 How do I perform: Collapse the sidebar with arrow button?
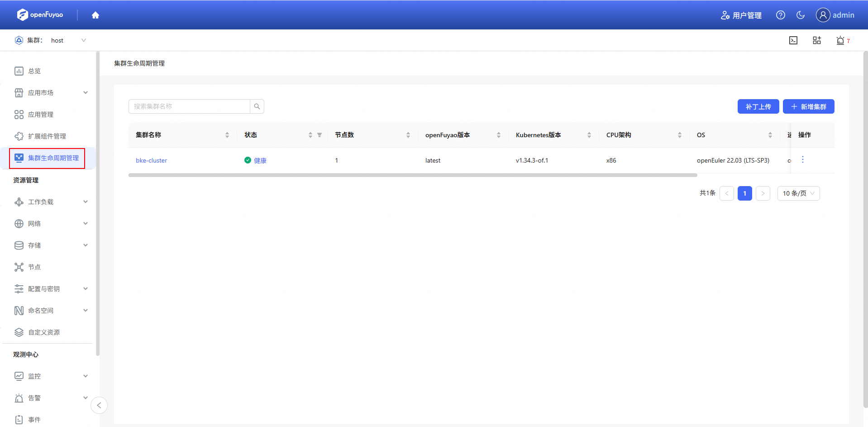[99, 405]
